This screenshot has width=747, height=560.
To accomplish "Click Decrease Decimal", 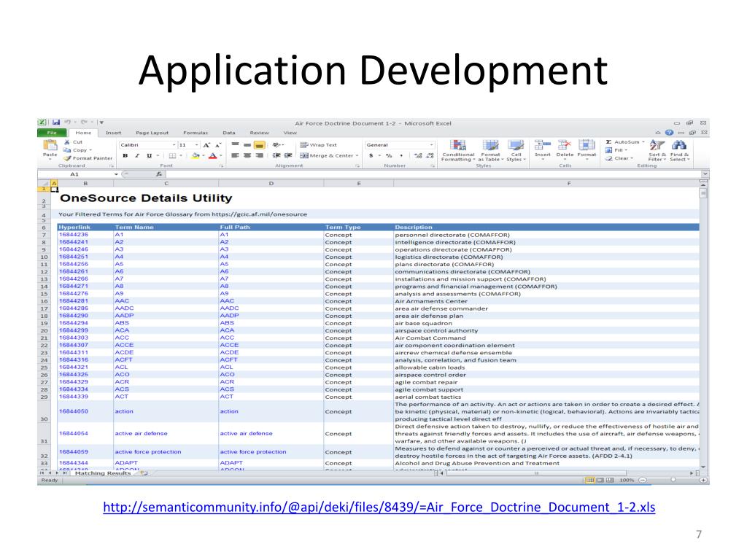I will point(430,156).
